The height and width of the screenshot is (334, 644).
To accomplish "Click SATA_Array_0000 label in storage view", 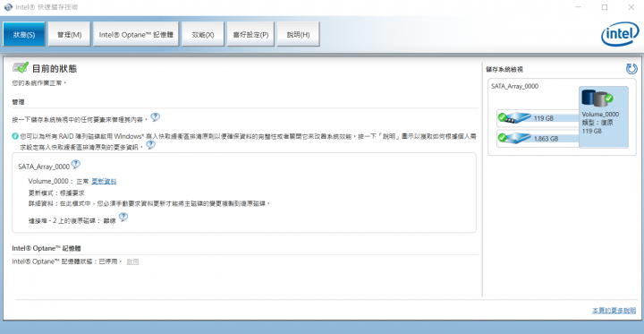I will (x=514, y=86).
